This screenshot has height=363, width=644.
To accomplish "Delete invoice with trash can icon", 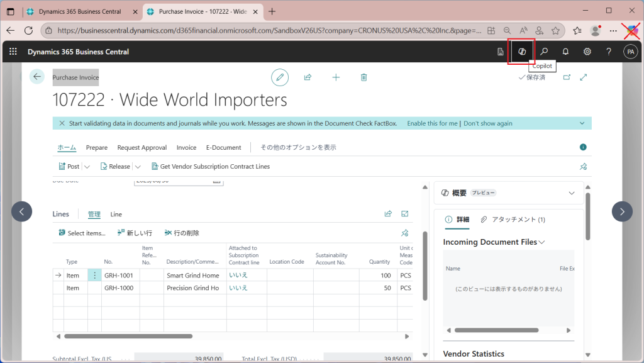I will [364, 77].
